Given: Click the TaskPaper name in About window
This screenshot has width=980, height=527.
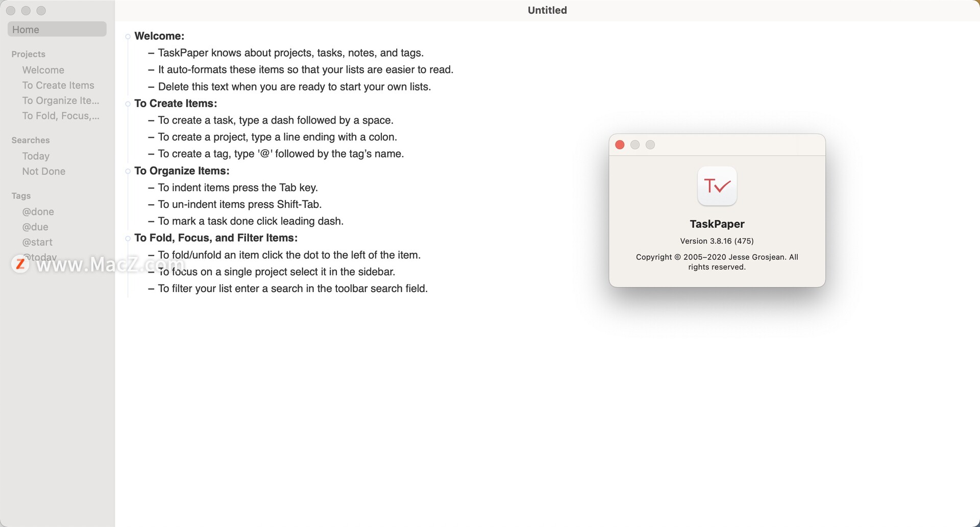Looking at the screenshot, I should (x=717, y=224).
